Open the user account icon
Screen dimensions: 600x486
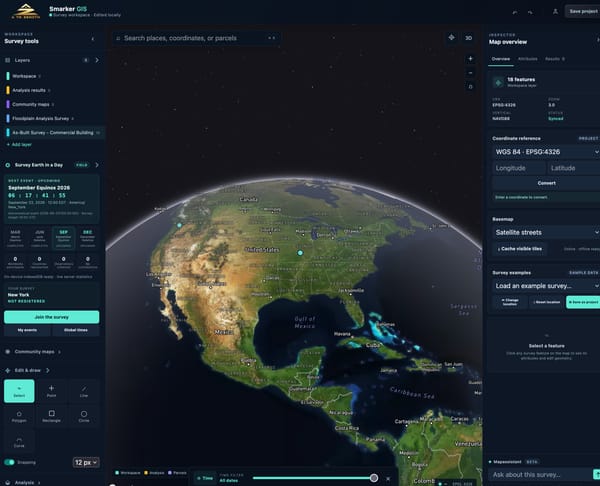click(x=555, y=11)
